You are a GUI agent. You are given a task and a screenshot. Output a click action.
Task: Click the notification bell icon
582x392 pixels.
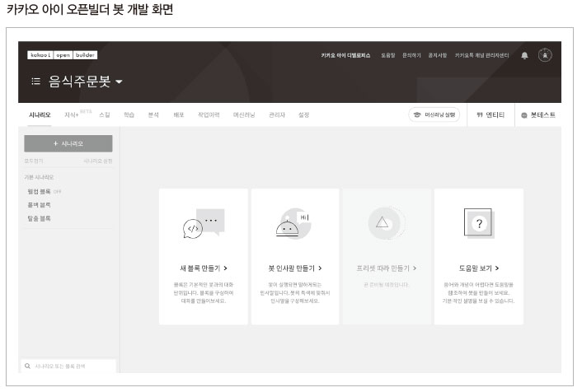tap(524, 56)
